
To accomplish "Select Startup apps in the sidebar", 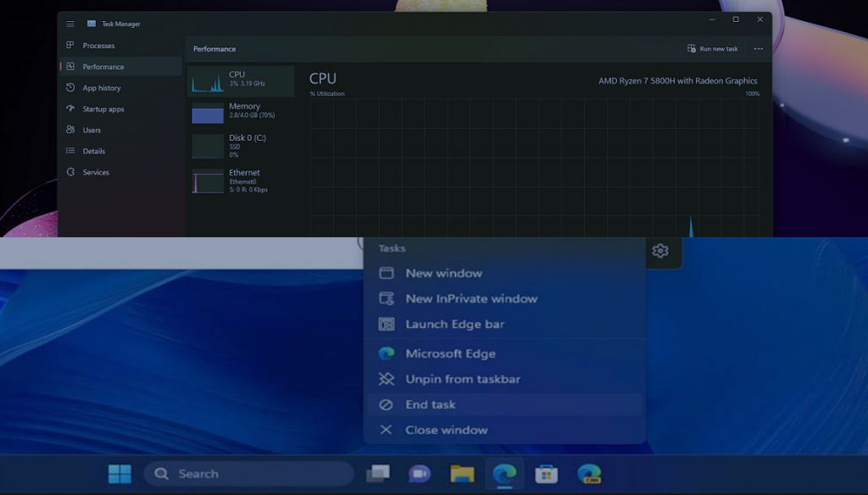I will click(103, 109).
